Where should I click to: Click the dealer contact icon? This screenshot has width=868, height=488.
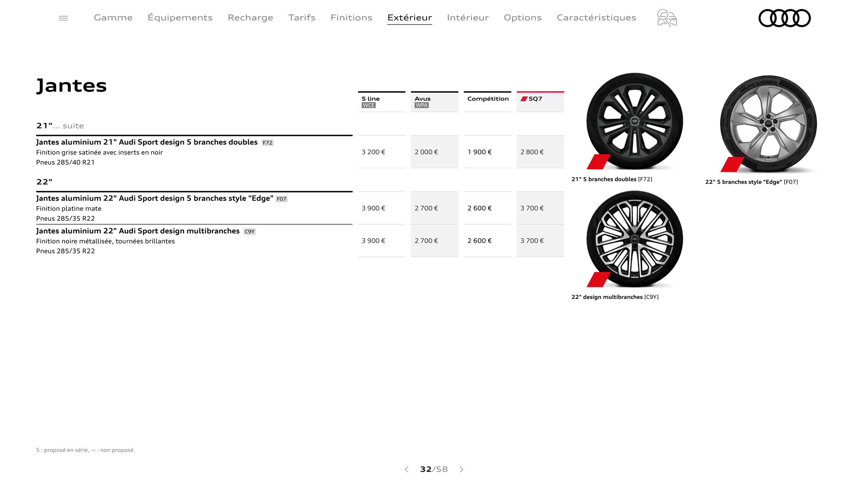[x=667, y=18]
